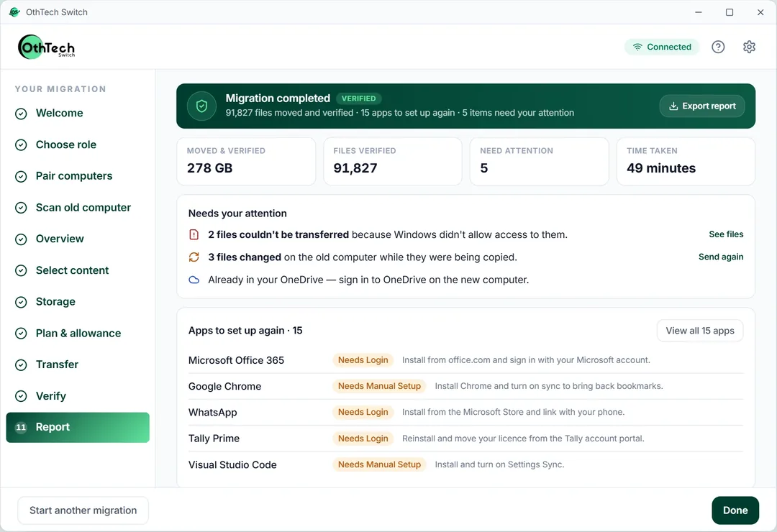The height and width of the screenshot is (532, 777).
Task: Click the 91,827 files verified value
Action: 355,168
